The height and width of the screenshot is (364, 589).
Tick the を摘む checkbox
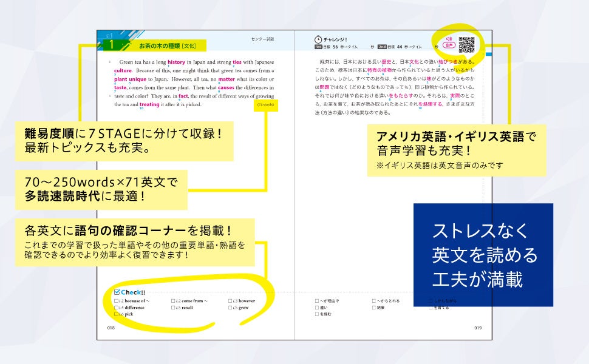(317, 314)
